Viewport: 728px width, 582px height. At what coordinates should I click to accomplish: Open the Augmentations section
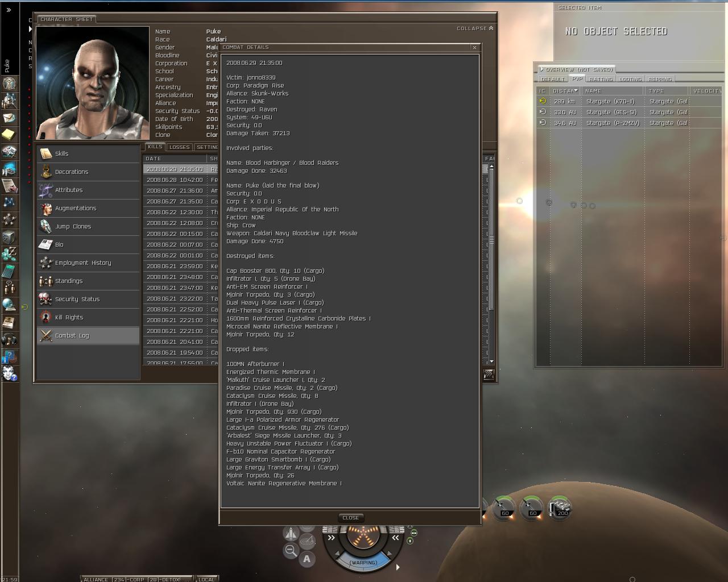[88, 208]
